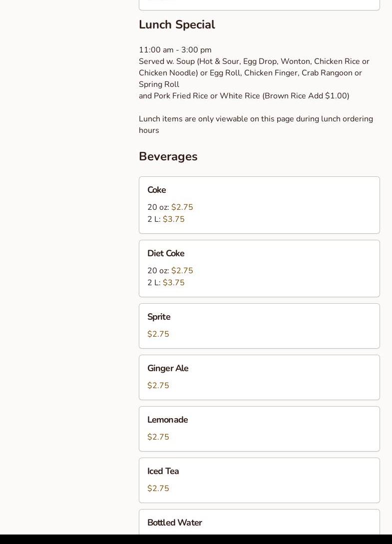Image resolution: width=392 pixels, height=544 pixels.
Task: Click the lunch items viewable notice text
Action: tap(256, 124)
